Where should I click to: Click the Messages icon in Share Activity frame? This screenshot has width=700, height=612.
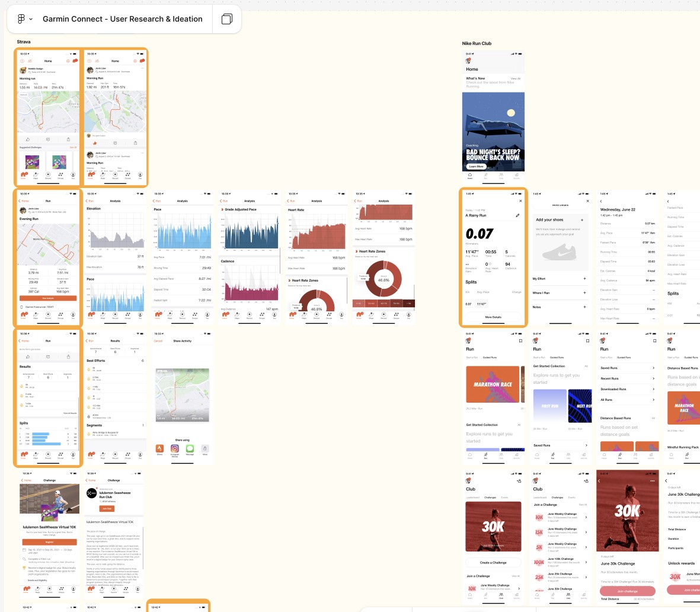tap(190, 448)
